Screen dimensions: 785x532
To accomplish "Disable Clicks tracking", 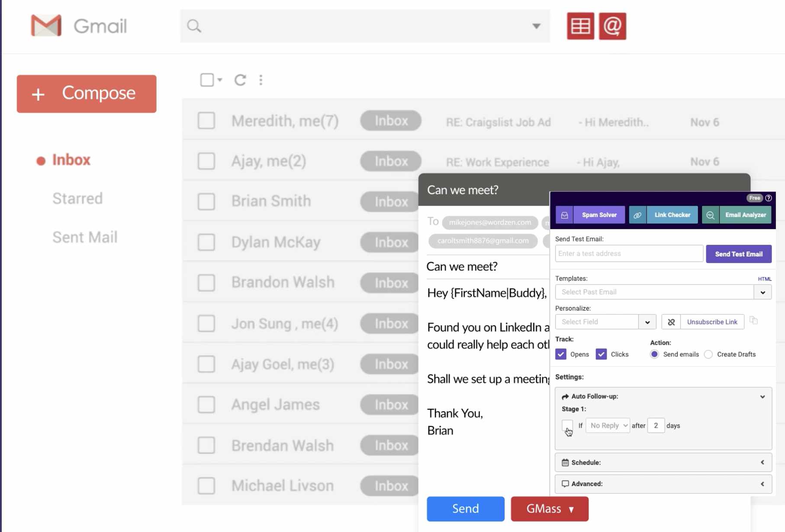I will pos(601,354).
